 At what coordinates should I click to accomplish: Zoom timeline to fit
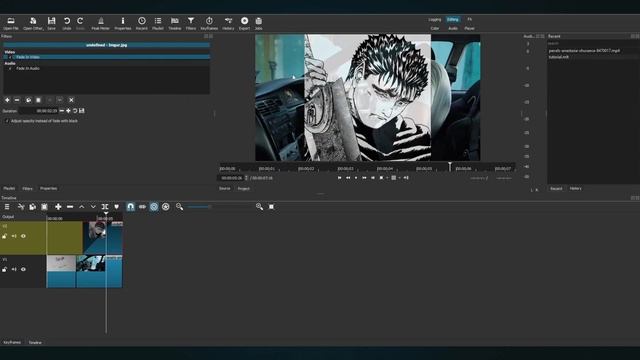[x=271, y=207]
